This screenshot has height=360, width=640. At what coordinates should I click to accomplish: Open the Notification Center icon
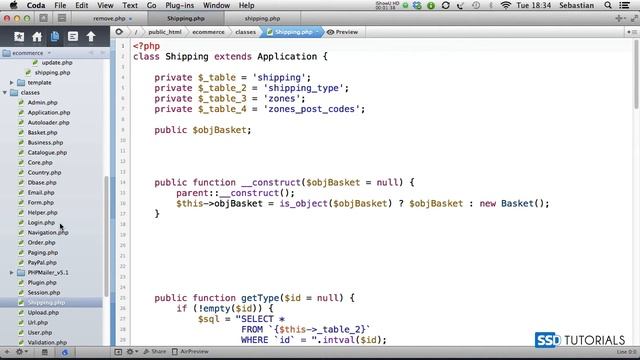(624, 5)
